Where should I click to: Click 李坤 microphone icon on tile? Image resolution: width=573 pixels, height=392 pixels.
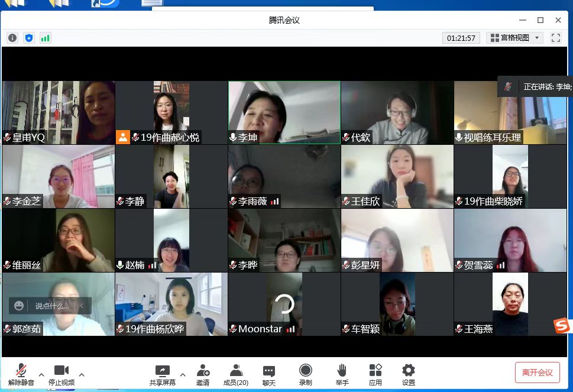tap(233, 137)
